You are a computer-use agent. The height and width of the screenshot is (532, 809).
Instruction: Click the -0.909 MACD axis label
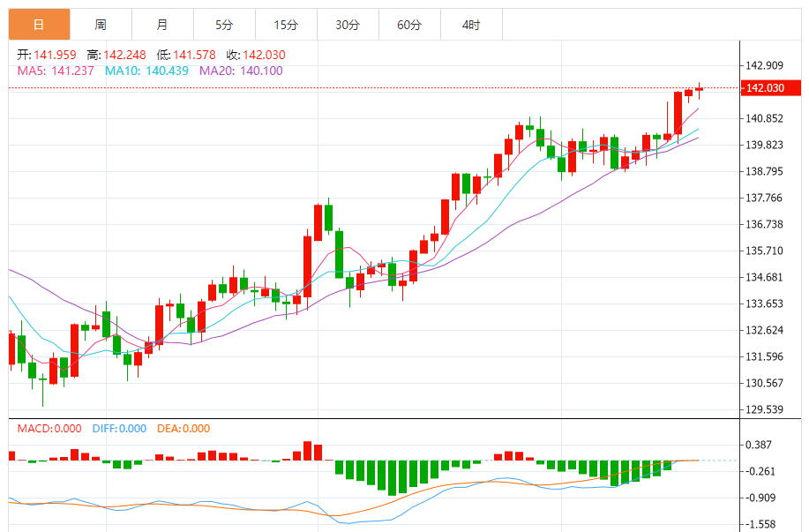click(x=760, y=498)
